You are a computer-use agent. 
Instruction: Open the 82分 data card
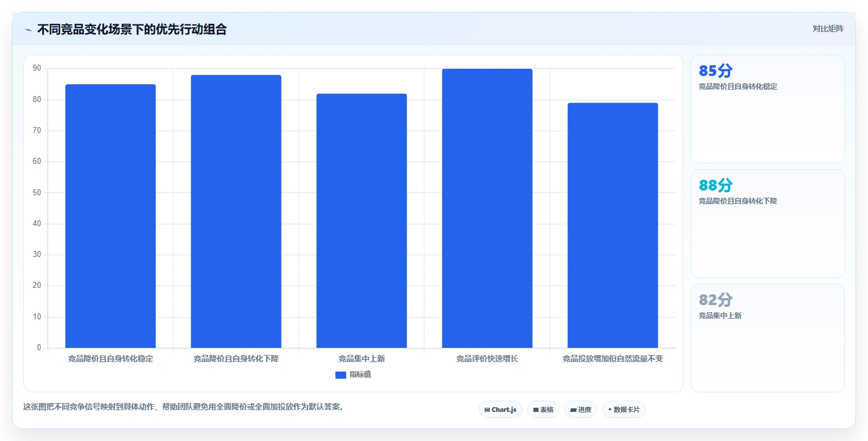pos(768,338)
